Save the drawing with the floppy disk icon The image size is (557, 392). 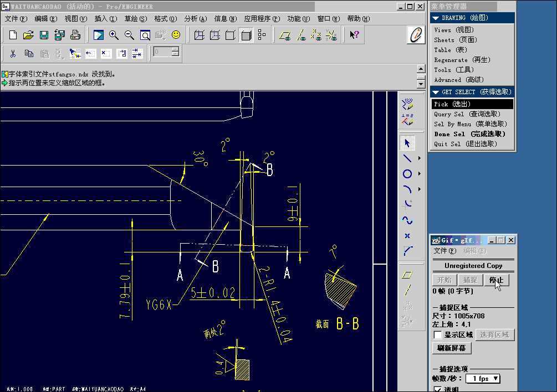[x=44, y=35]
